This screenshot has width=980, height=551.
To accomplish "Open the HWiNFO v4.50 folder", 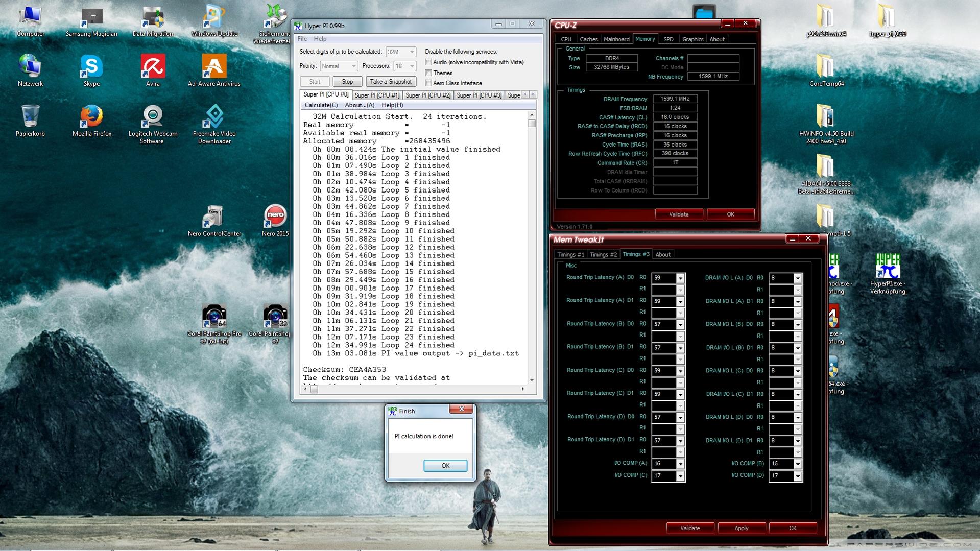I will tap(826, 124).
